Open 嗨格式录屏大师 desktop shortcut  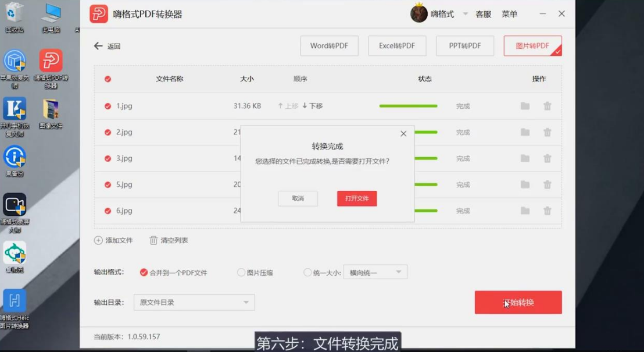(x=15, y=213)
